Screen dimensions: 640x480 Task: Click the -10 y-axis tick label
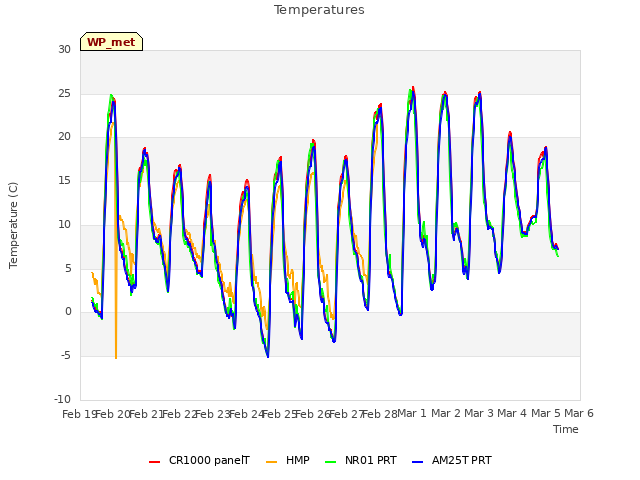(x=62, y=399)
